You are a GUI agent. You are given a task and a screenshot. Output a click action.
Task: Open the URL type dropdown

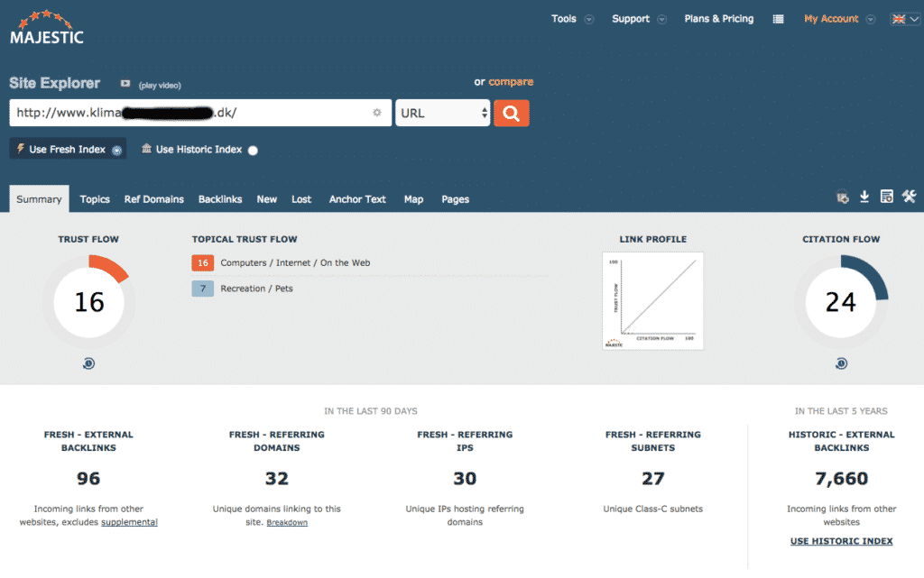click(x=442, y=113)
